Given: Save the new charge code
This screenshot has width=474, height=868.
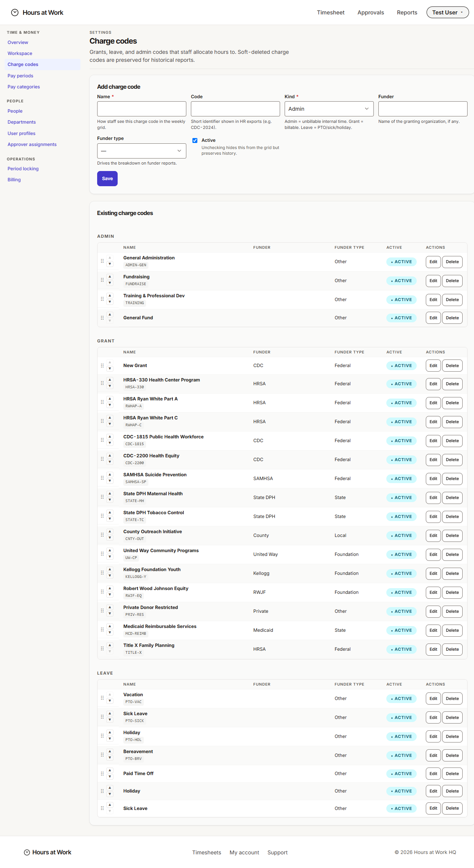Looking at the screenshot, I should point(107,179).
